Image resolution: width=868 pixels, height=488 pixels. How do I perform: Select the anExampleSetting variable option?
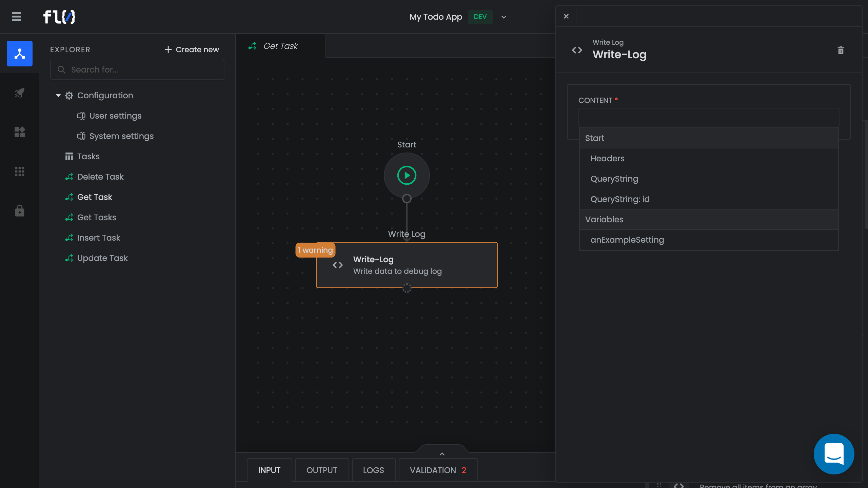[627, 240]
